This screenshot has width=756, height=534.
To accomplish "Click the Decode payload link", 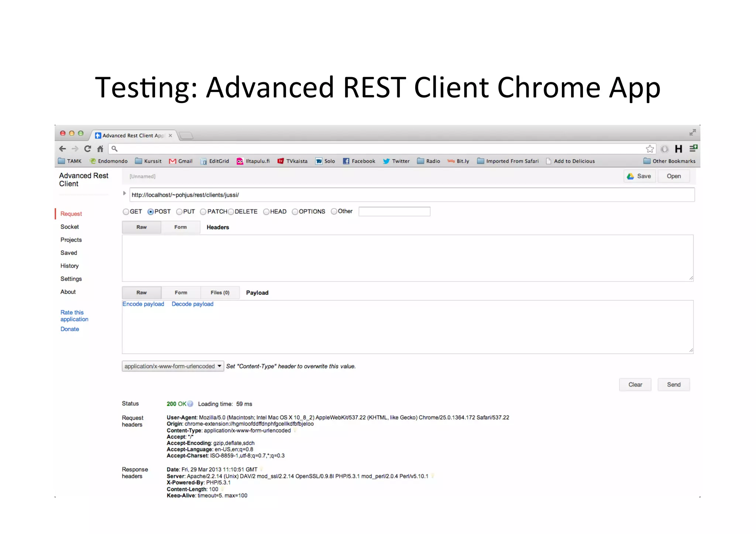I will coord(192,304).
